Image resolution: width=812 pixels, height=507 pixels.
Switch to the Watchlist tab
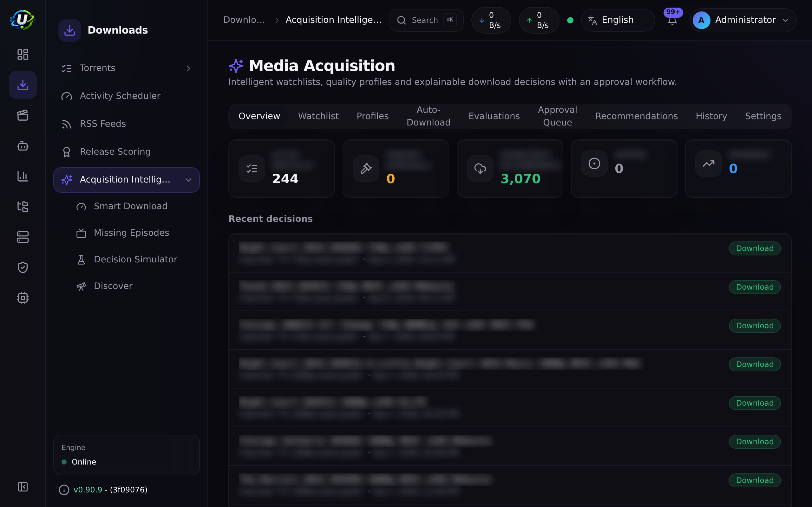pyautogui.click(x=318, y=116)
